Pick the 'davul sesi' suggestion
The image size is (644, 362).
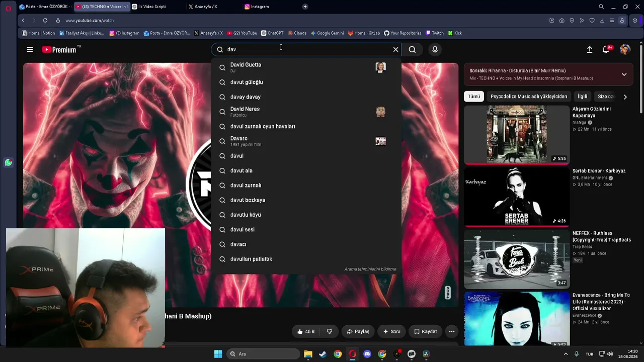(x=306, y=229)
